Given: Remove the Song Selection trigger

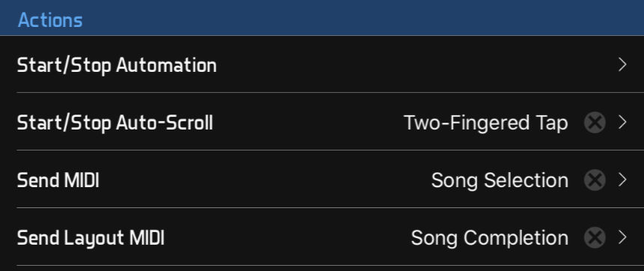Looking at the screenshot, I should [595, 180].
